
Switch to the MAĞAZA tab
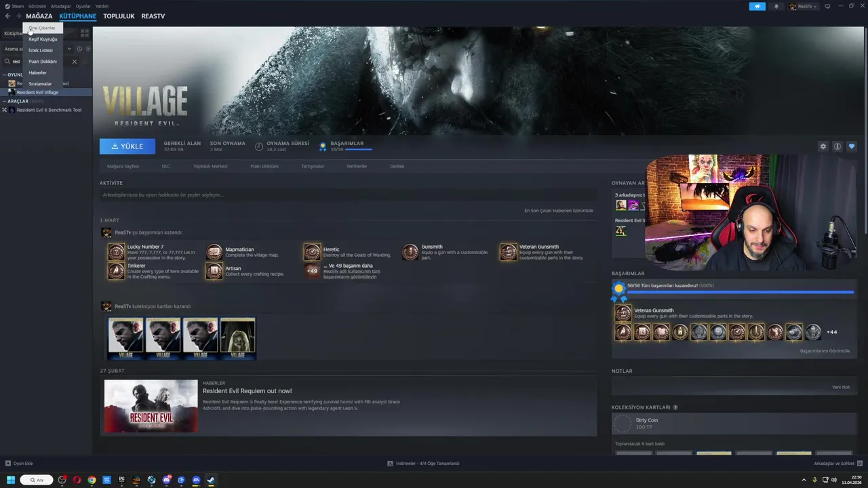point(39,16)
